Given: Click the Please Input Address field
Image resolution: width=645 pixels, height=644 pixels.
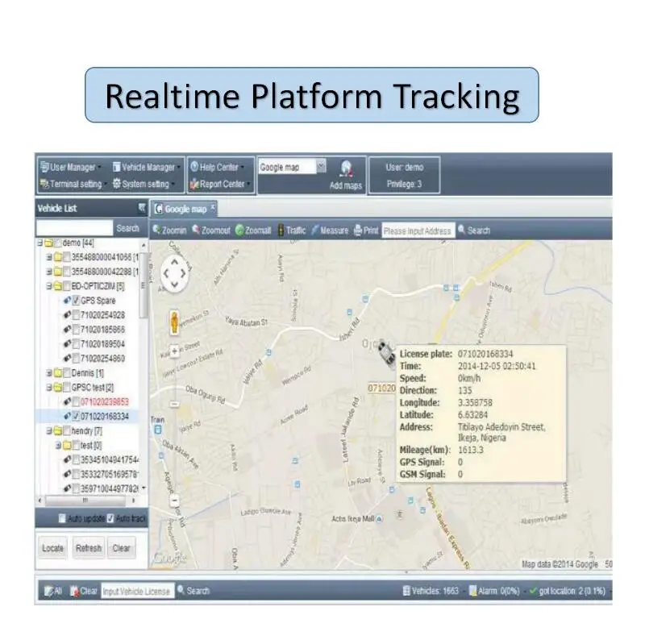Looking at the screenshot, I should tap(418, 231).
